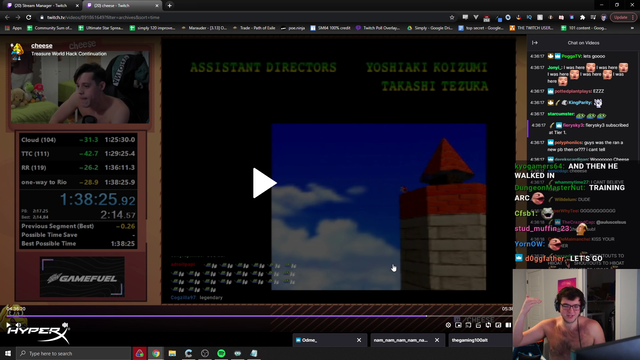Close the cheese - Twitch tab
This screenshot has height=360, width=640.
click(x=157, y=6)
